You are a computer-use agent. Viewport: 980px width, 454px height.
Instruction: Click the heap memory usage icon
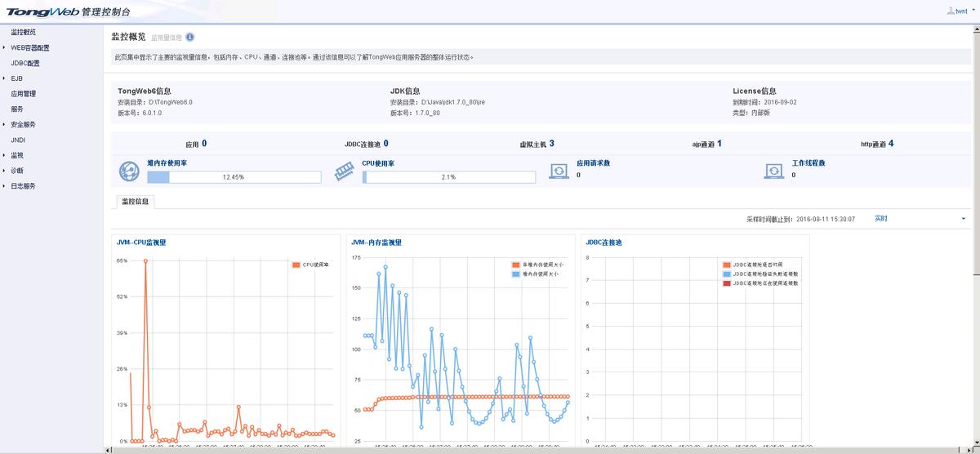point(129,171)
